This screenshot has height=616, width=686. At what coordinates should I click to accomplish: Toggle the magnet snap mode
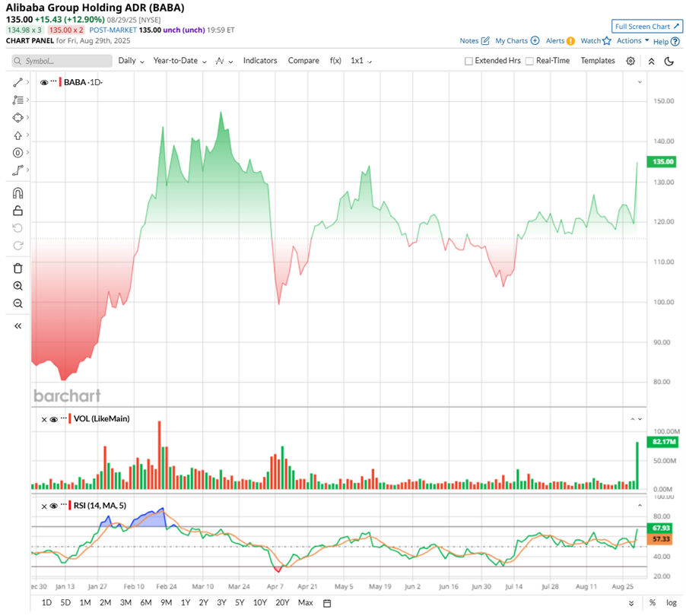17,193
